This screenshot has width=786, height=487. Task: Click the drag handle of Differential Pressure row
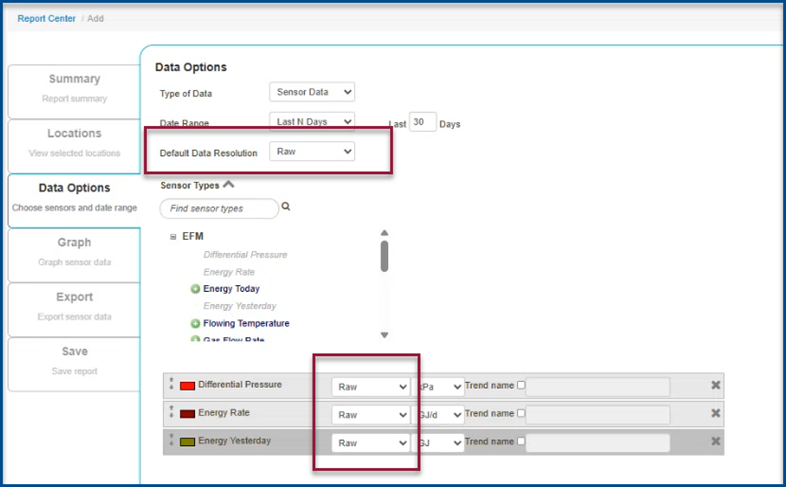click(172, 385)
